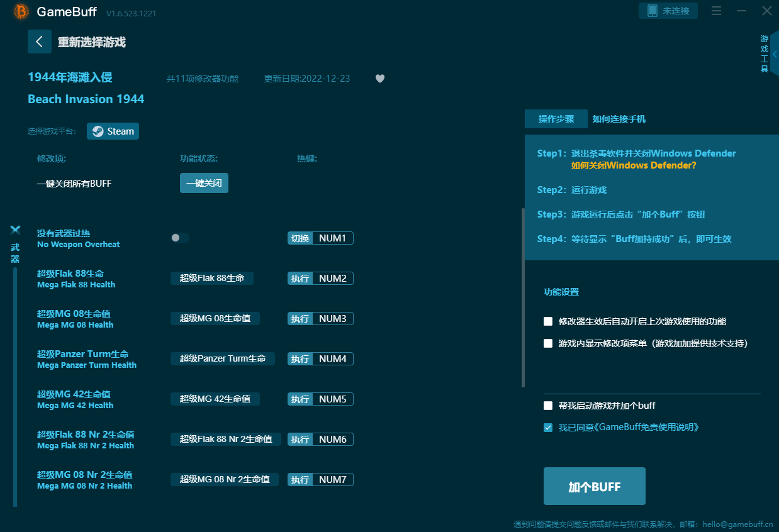Click the crossed swords weapon category icon

(x=16, y=230)
